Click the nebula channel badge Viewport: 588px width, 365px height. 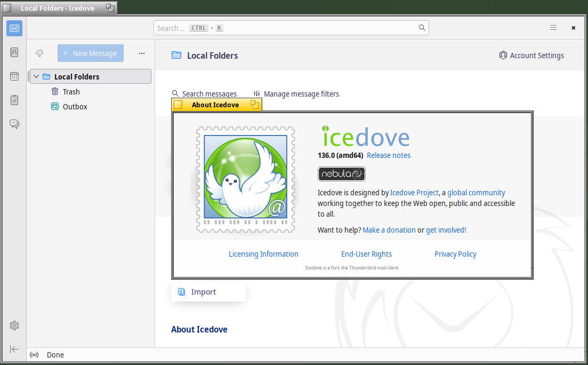(342, 174)
